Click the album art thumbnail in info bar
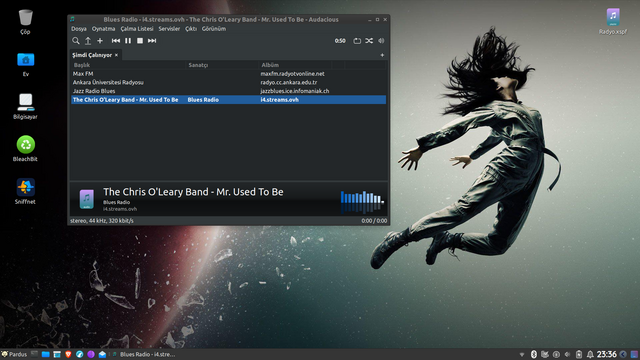640x360 pixels. coord(87,199)
